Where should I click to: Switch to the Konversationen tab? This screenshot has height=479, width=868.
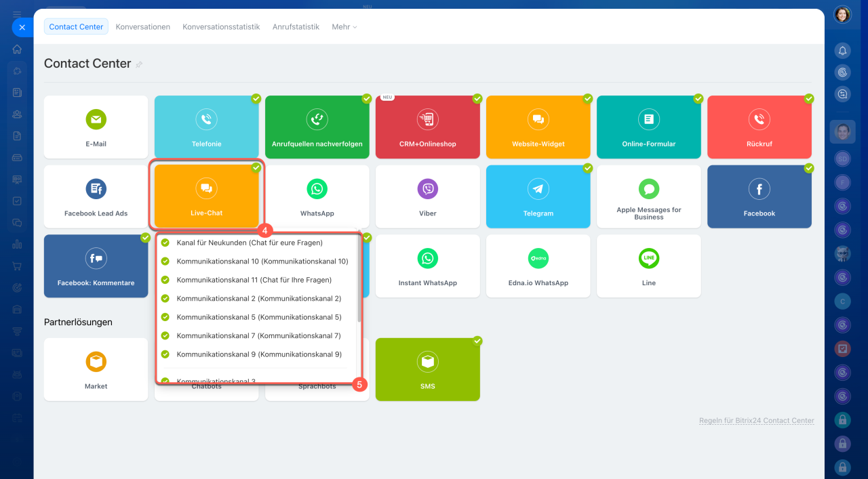pyautogui.click(x=143, y=27)
